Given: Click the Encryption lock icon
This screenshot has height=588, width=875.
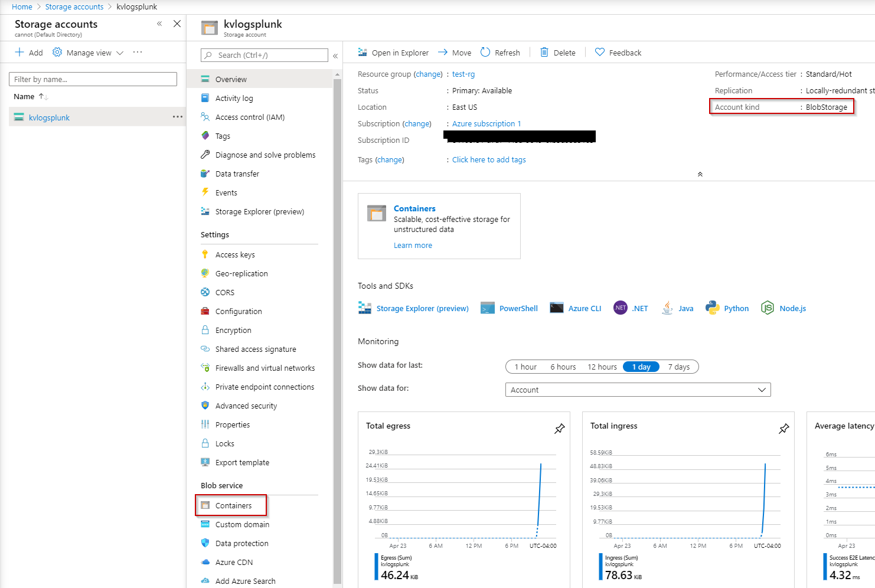Looking at the screenshot, I should 205,330.
